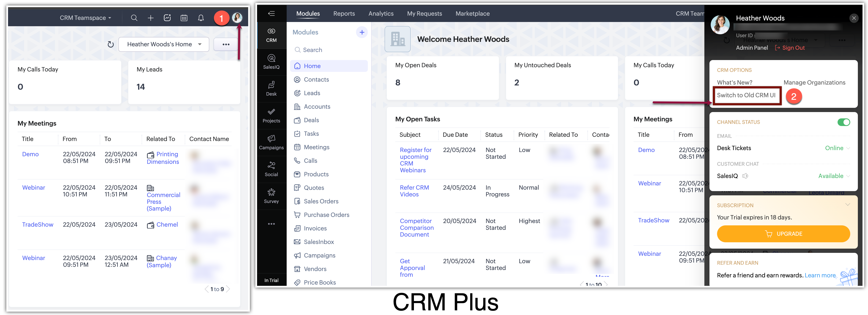Click the activity chart icon in top bar
868x315 pixels.
167,18
